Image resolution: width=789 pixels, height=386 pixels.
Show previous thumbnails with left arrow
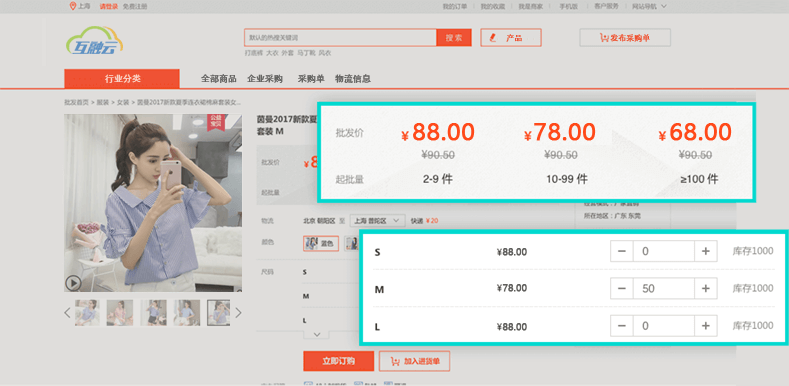[x=67, y=313]
